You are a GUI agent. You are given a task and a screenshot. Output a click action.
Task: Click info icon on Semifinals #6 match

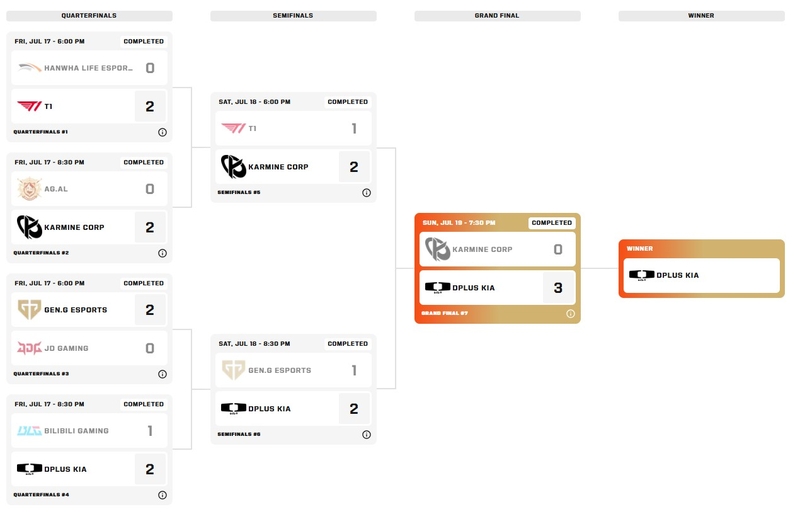click(366, 435)
